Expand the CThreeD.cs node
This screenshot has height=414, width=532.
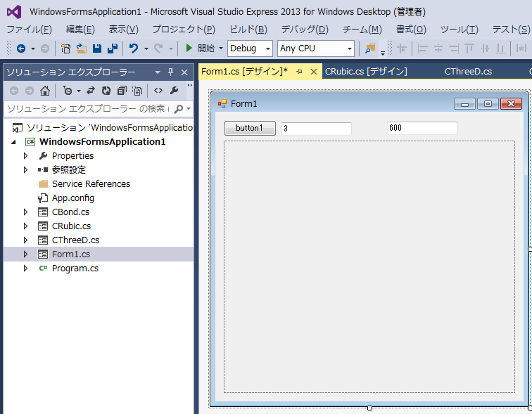(x=25, y=240)
